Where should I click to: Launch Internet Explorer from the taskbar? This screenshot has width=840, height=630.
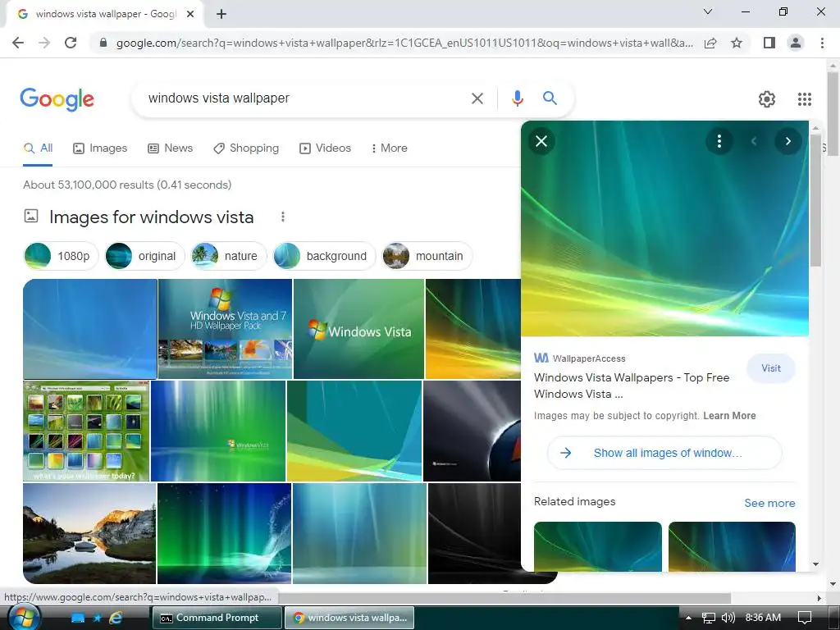pos(116,619)
